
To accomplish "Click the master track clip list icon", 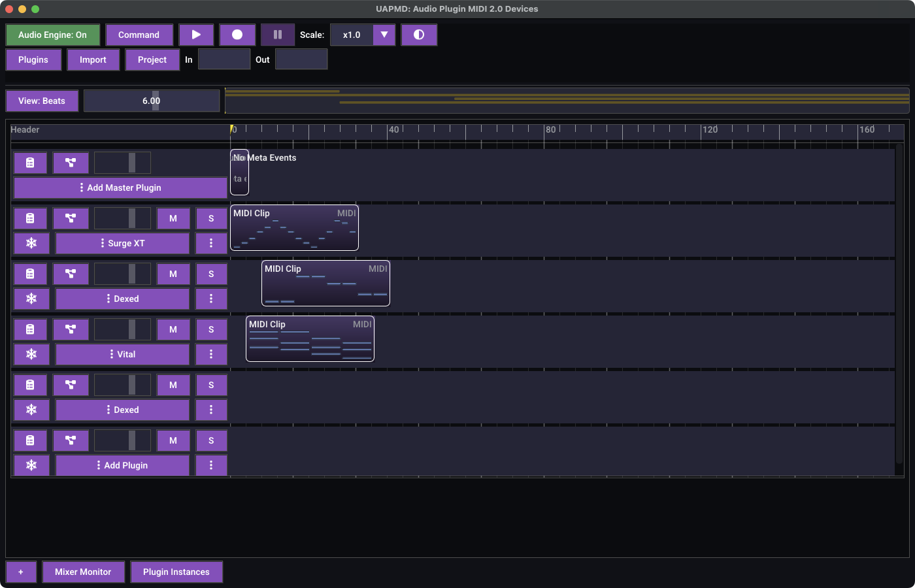I will pos(30,163).
